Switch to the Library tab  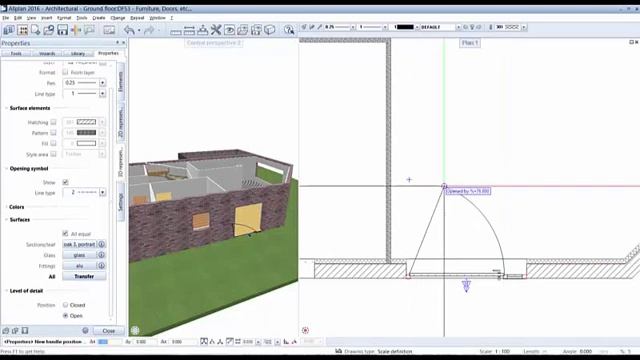pos(78,53)
